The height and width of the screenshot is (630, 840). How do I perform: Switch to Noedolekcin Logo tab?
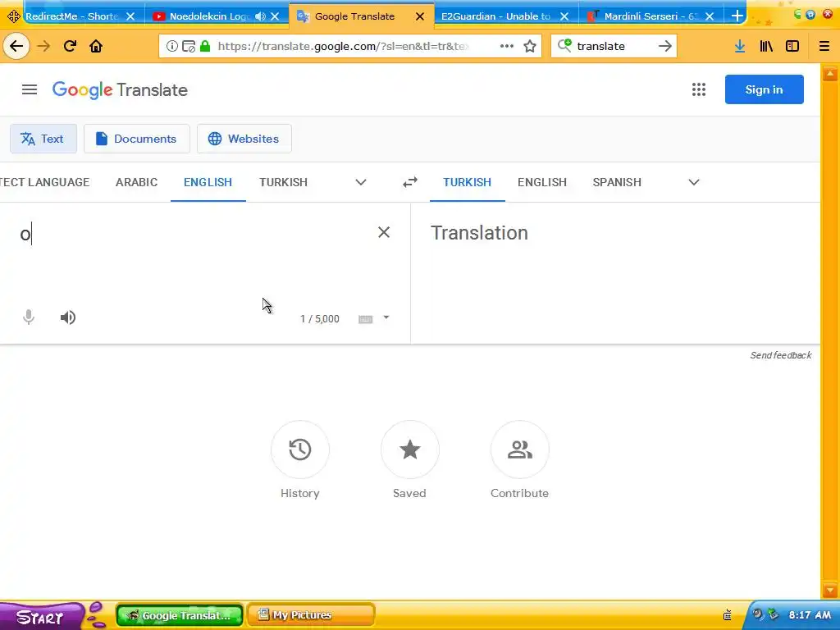pyautogui.click(x=209, y=16)
